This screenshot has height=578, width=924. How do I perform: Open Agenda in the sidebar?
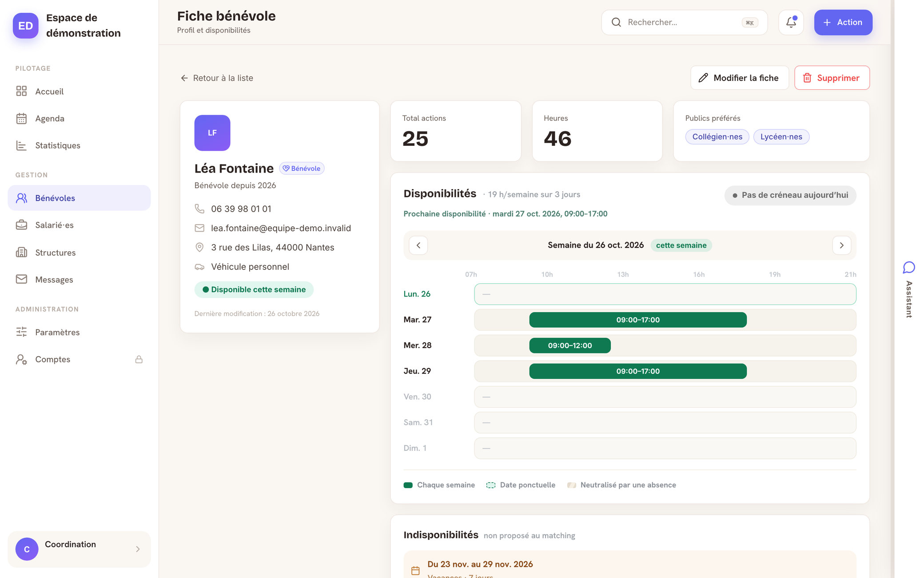(79, 118)
